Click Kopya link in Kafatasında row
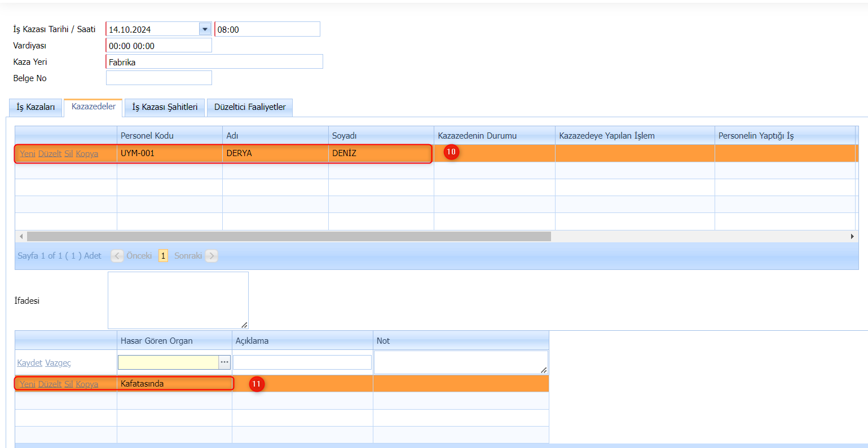The image size is (868, 448). (87, 384)
